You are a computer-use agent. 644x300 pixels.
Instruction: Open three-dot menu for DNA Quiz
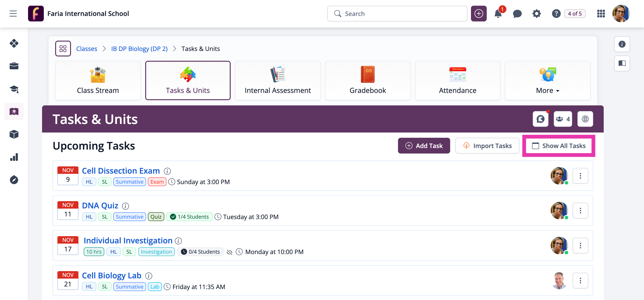click(x=580, y=211)
